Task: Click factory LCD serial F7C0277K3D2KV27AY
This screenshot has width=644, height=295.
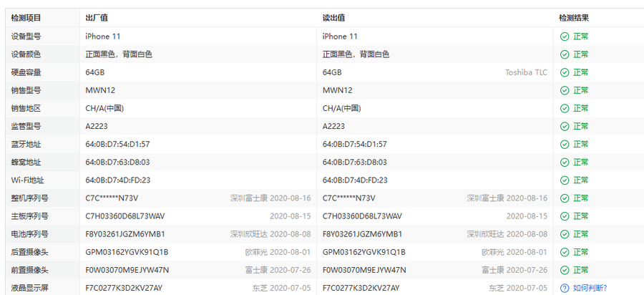Action: (124, 288)
